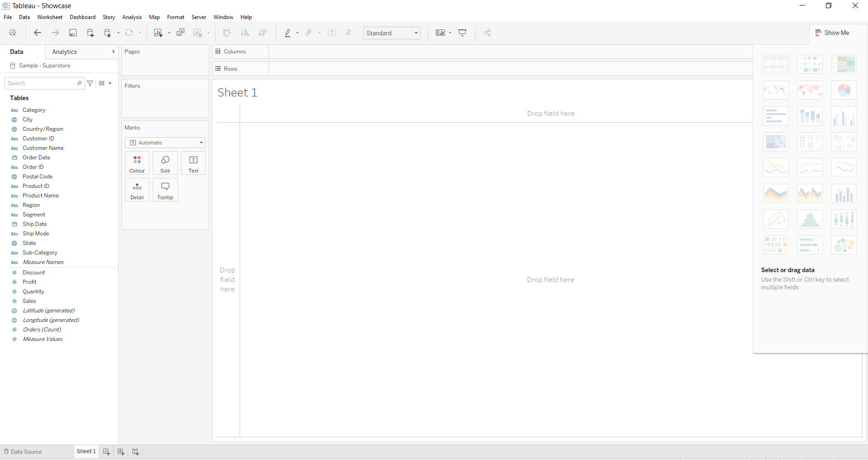Screen dimensions: 868x460
Task: Choose the horizontal bars chart in Show Me
Action: pyautogui.click(x=776, y=116)
